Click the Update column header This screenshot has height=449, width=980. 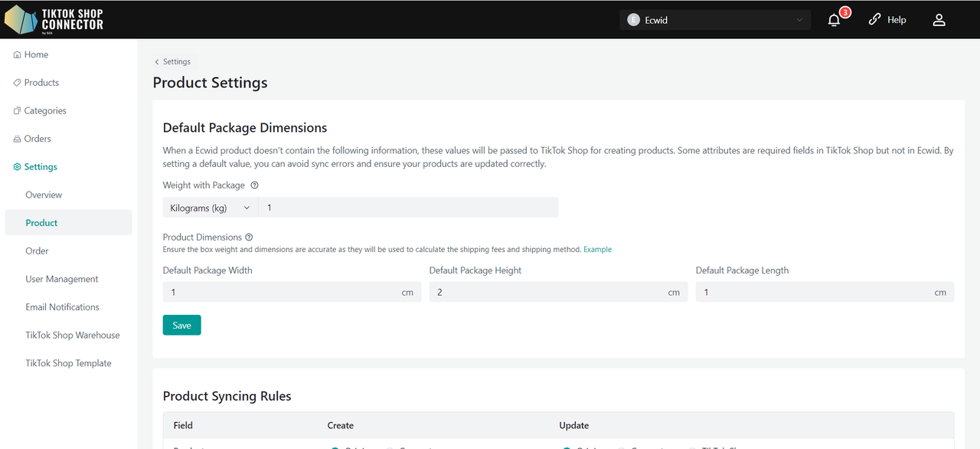[x=574, y=425]
